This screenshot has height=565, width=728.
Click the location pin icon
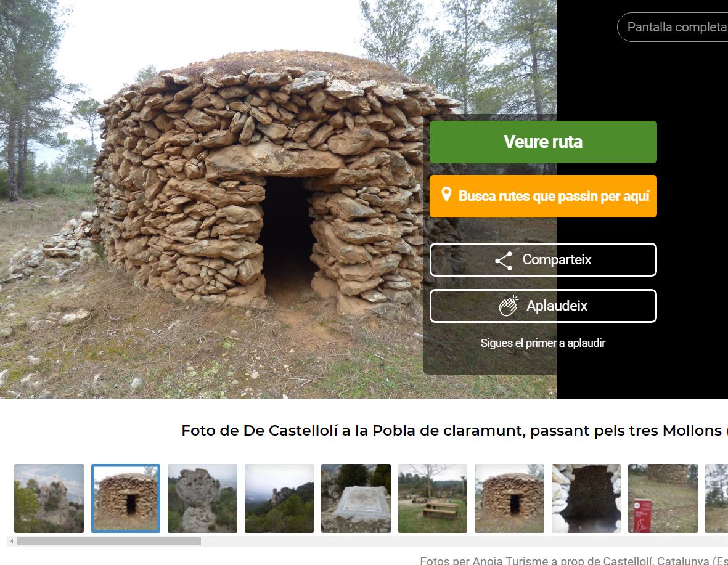click(446, 195)
